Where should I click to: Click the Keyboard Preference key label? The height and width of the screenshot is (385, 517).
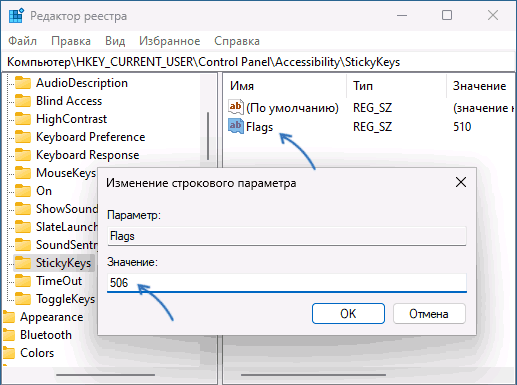coord(90,137)
